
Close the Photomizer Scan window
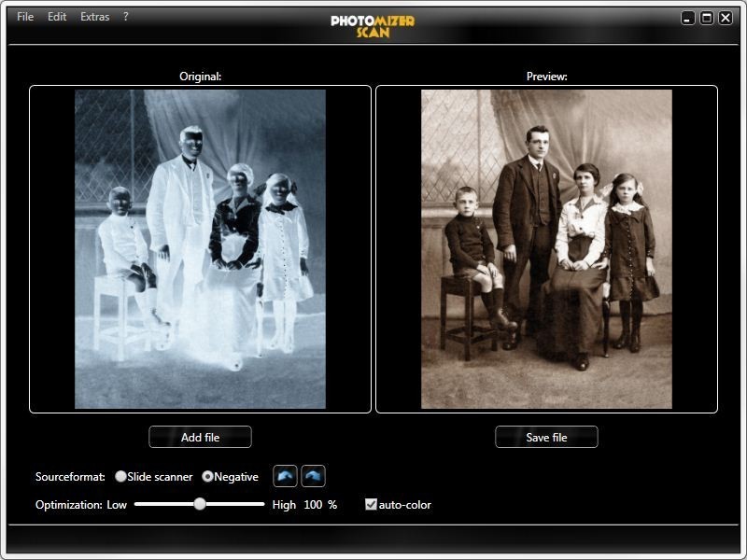726,18
